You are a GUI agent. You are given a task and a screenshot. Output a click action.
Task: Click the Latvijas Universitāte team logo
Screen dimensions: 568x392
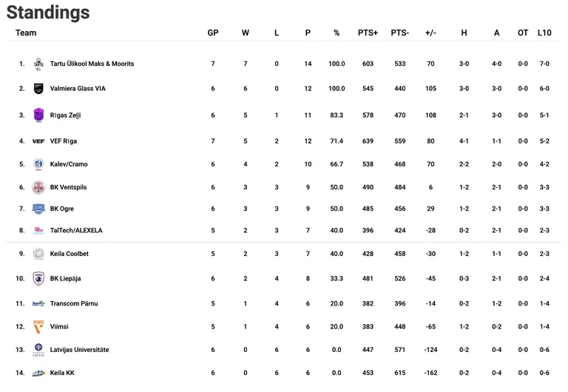pos(38,350)
